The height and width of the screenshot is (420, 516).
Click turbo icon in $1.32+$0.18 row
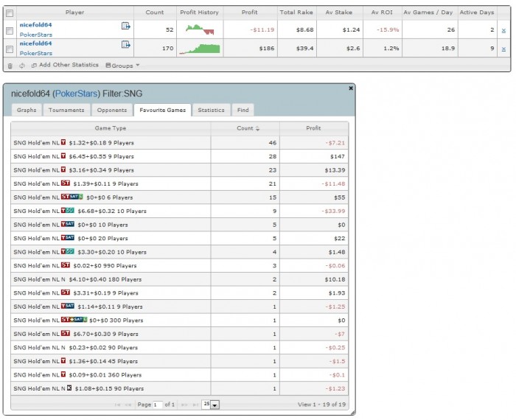(63, 142)
